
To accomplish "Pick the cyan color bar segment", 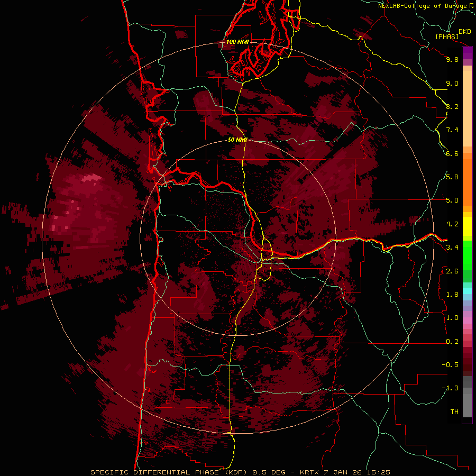I will [x=467, y=291].
